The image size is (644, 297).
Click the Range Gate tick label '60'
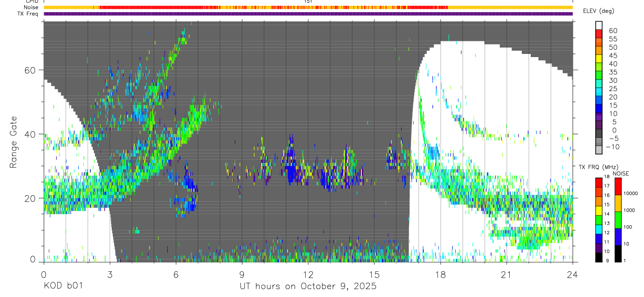(x=30, y=70)
